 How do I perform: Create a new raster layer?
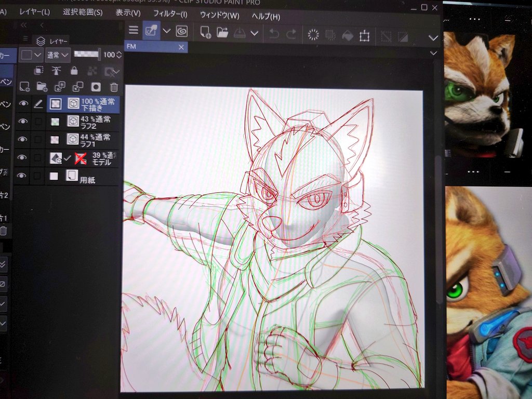24,87
